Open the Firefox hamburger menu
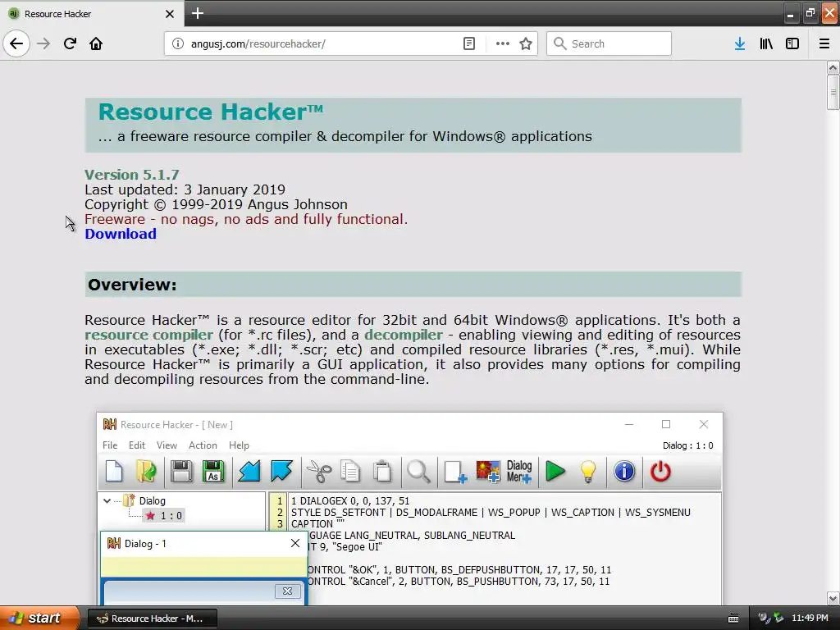The image size is (840, 630). click(x=824, y=43)
